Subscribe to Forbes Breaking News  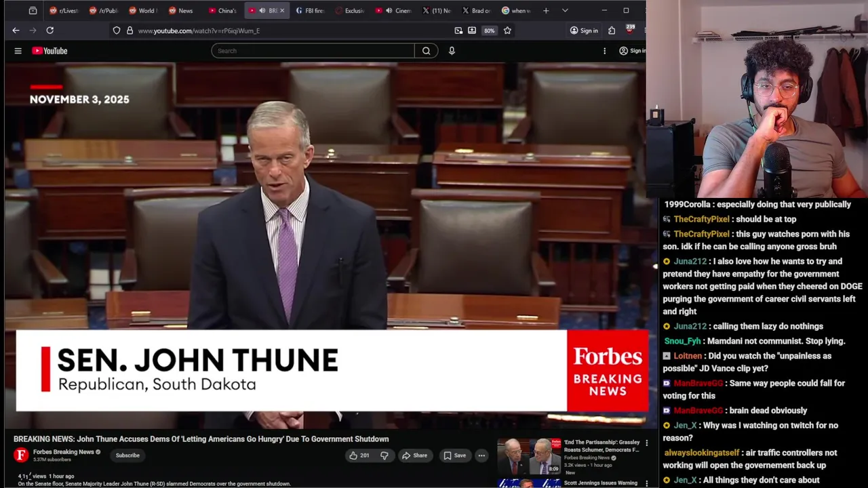127,455
